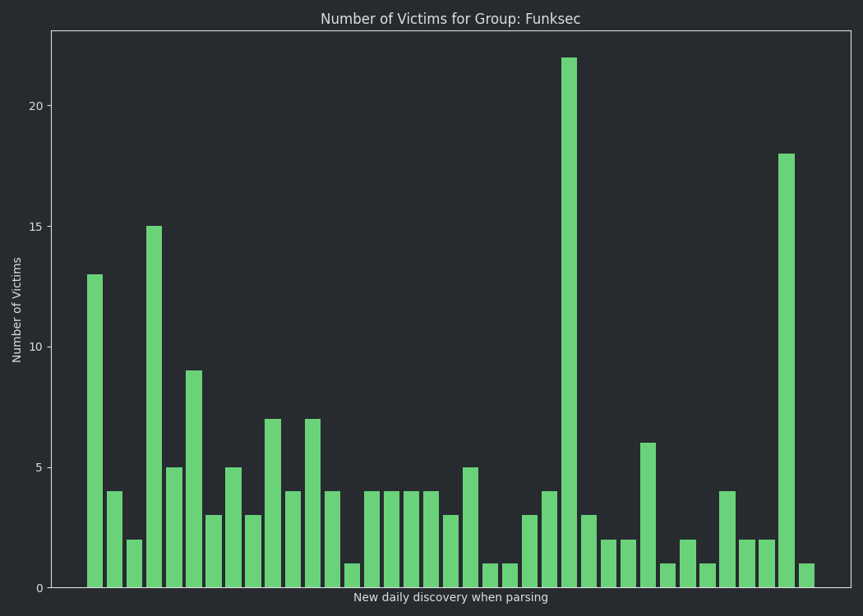Click the y-axis tick label 15
Screen dimensions: 863x616
point(36,227)
